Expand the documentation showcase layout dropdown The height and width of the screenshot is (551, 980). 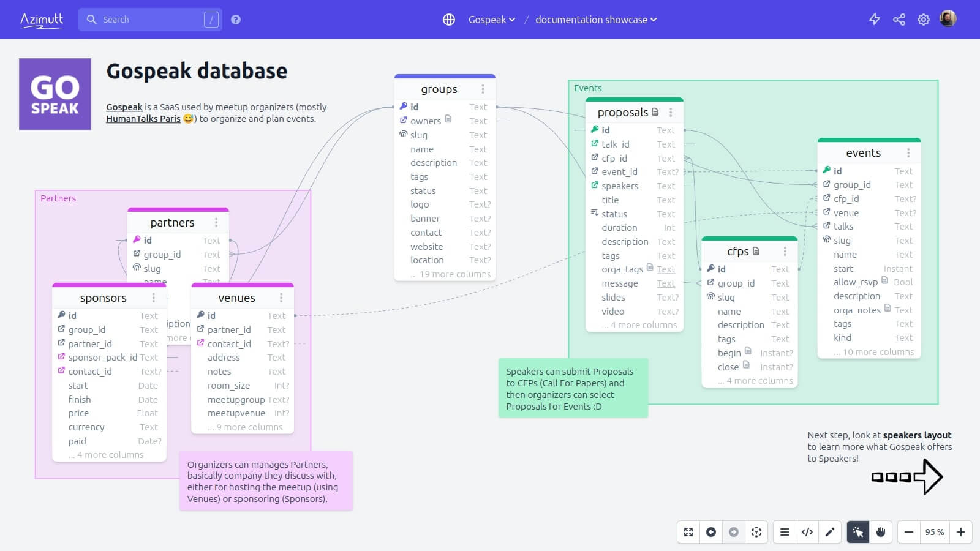(596, 20)
